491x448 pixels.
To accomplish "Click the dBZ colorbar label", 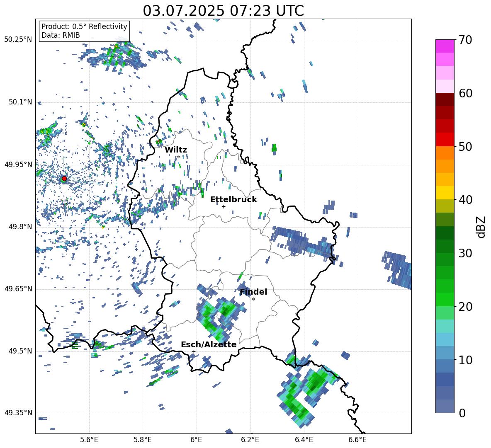I will click(x=480, y=227).
